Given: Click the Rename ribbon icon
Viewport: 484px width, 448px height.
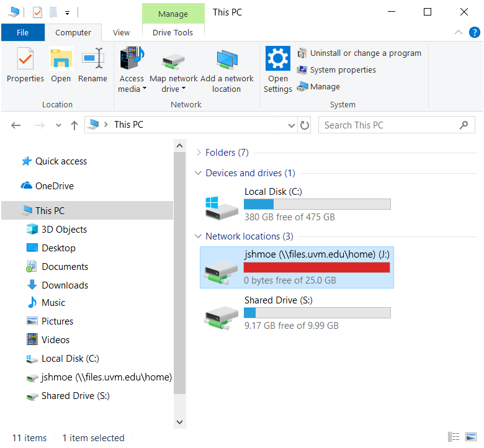Looking at the screenshot, I should pos(92,58).
